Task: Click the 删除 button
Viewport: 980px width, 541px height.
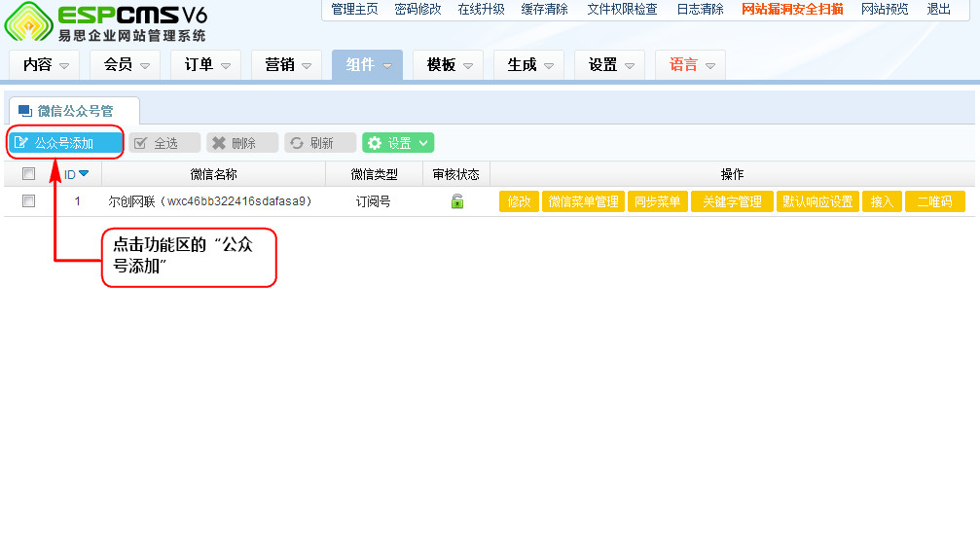Action: (x=242, y=143)
